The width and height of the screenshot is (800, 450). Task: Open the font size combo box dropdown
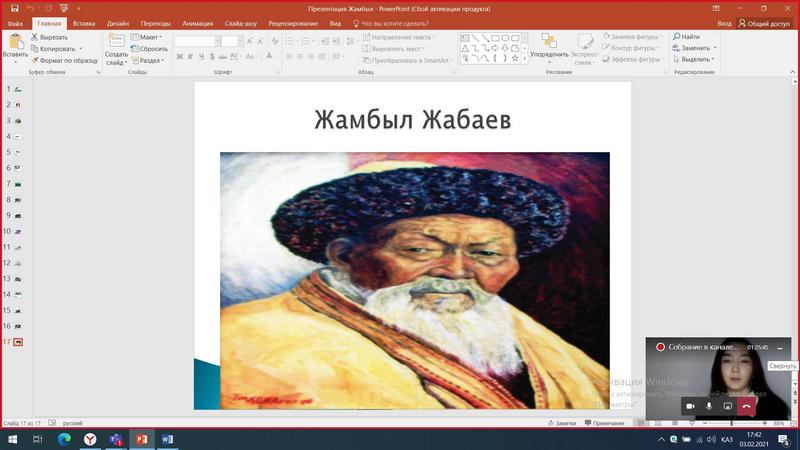[240, 41]
